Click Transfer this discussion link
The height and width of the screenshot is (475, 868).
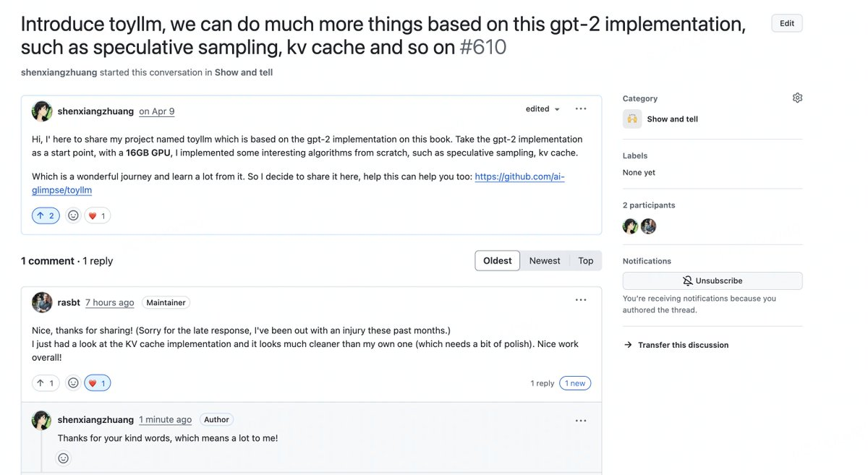682,345
